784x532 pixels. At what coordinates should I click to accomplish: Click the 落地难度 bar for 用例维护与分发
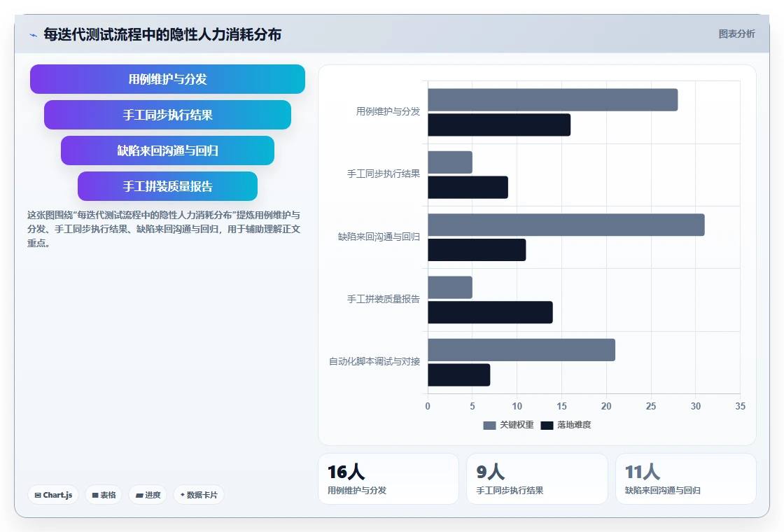(499, 125)
